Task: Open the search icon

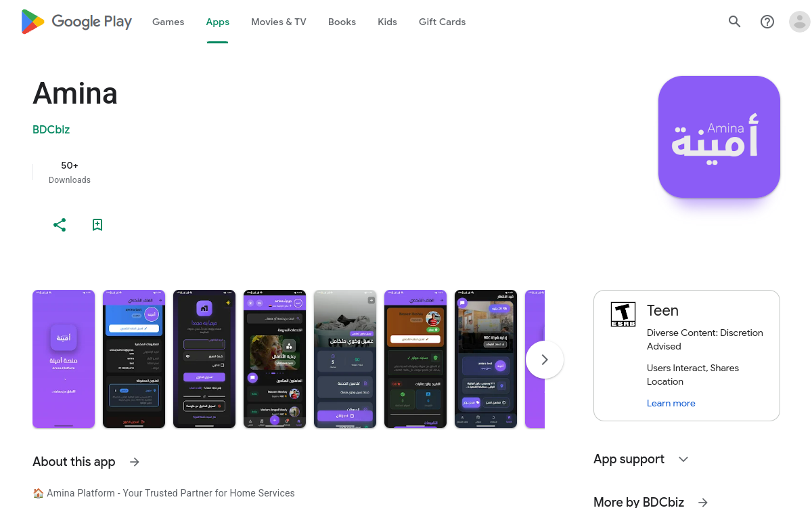Action: [x=735, y=22]
